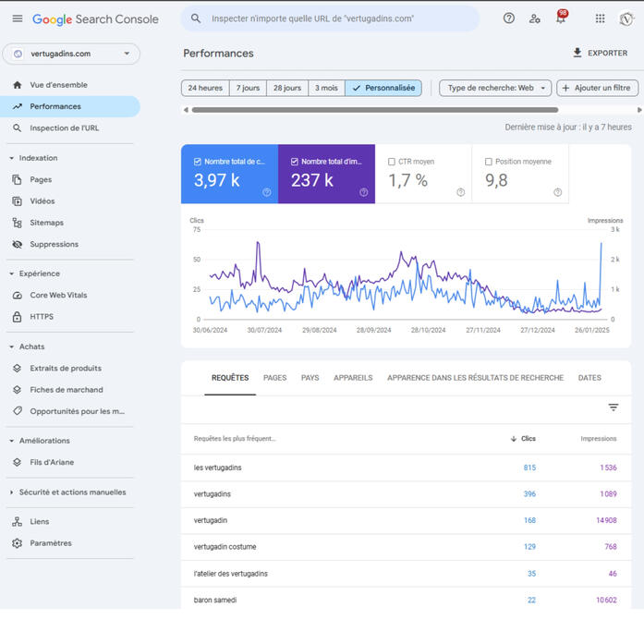Switch to the APPAREILS tab
The width and height of the screenshot is (644, 644).
pyautogui.click(x=353, y=378)
